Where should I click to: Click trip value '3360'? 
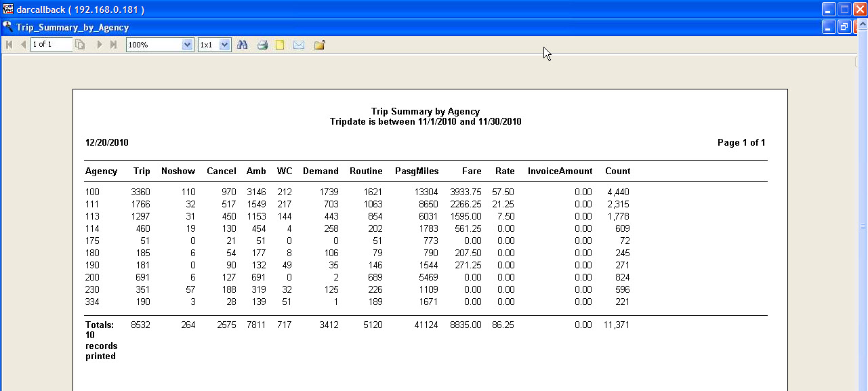point(141,192)
